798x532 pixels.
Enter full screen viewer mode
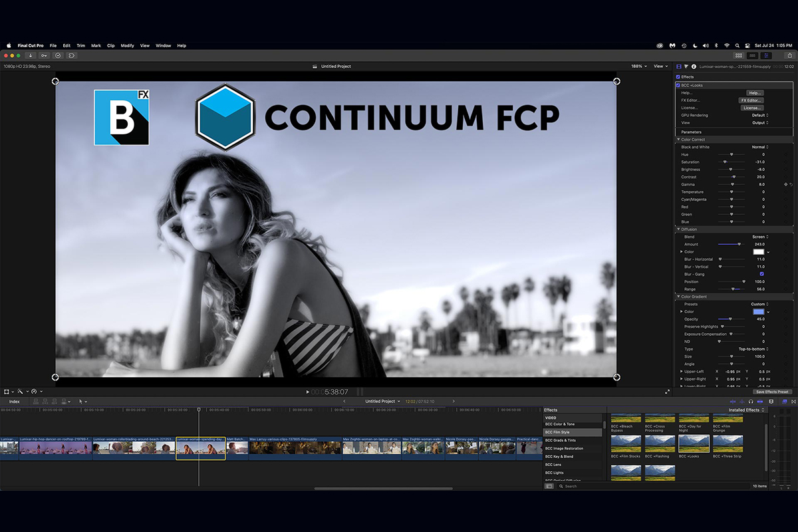pyautogui.click(x=667, y=392)
